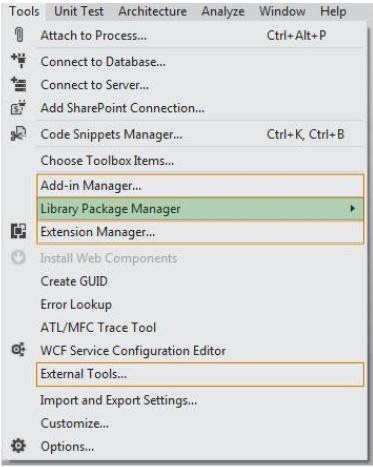Expand the Library Package Manager submenu arrow

tap(352, 208)
